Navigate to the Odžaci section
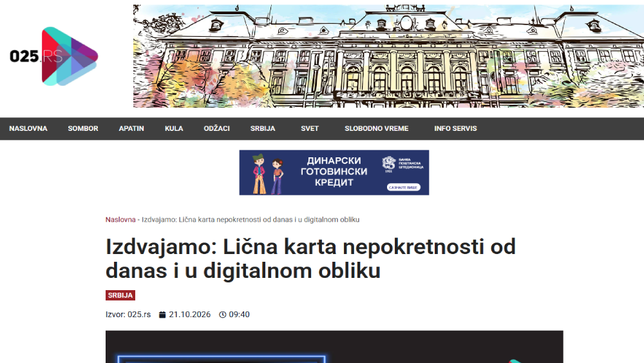The image size is (644, 363). (217, 129)
